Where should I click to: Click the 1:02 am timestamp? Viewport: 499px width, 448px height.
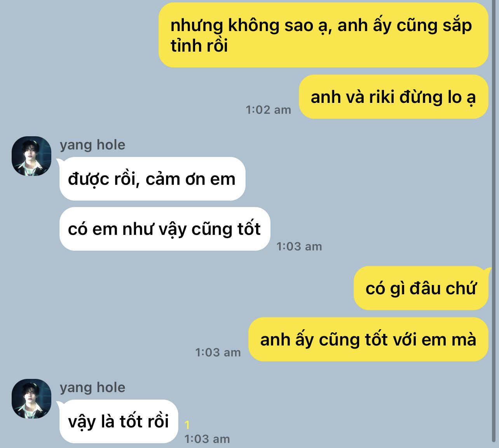coord(269,110)
